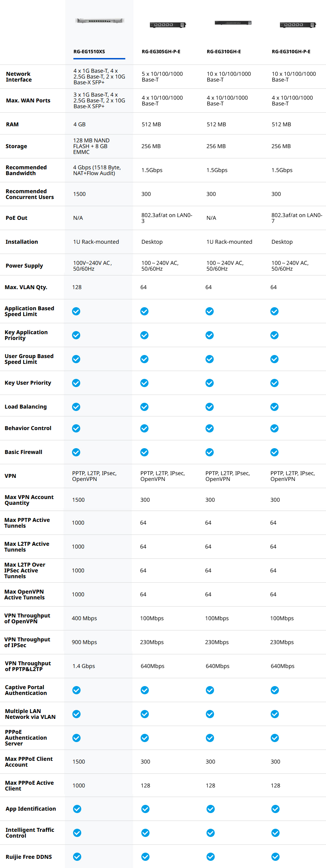Select the RG-EG1510XS column header tab
This screenshot has height=868, width=326.
(89, 52)
